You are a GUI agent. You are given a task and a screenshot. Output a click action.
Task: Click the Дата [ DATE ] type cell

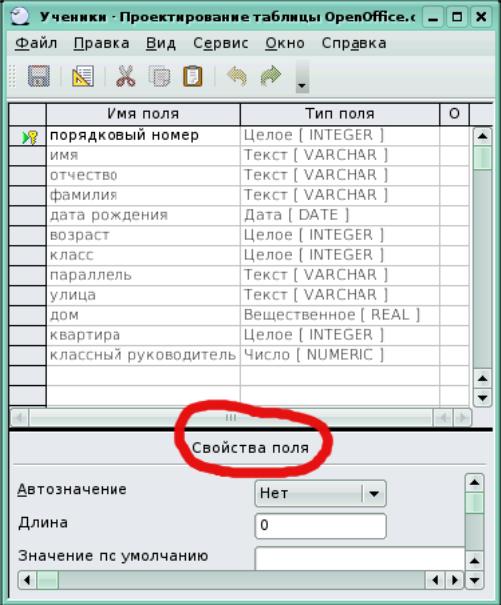click(x=340, y=216)
